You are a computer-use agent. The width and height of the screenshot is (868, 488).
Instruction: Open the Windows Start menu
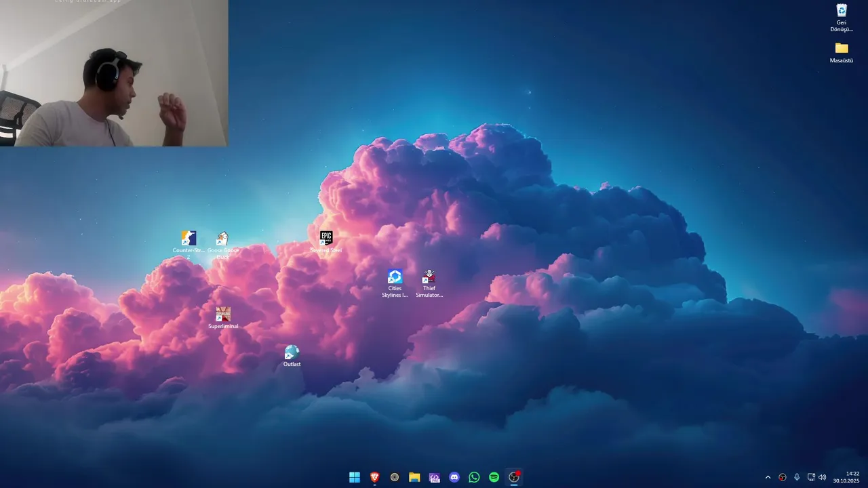(355, 477)
